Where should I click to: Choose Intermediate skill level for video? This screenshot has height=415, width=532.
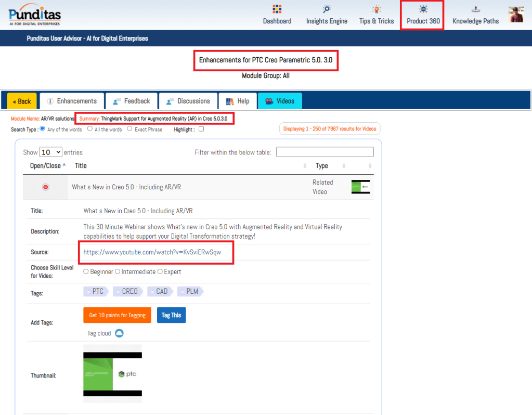coord(118,271)
